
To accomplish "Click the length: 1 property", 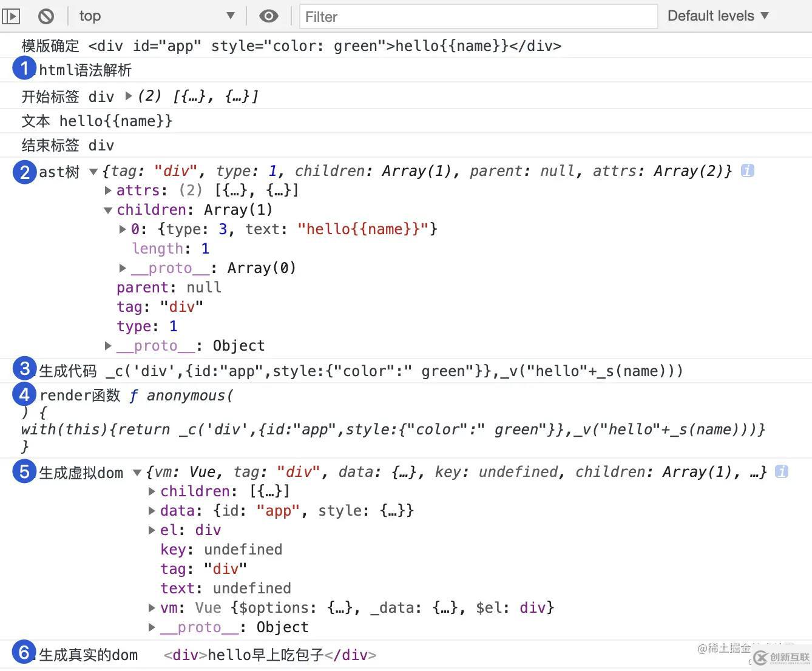I will pyautogui.click(x=171, y=249).
